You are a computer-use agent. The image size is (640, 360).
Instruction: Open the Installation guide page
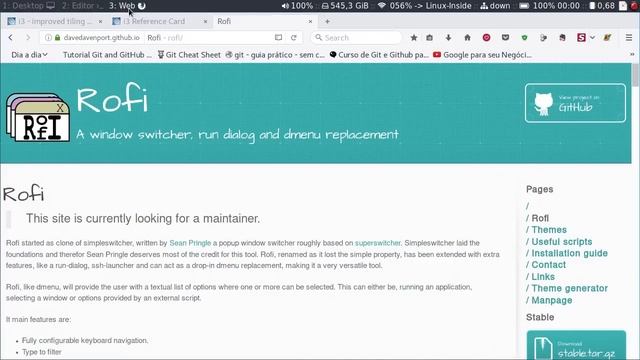tap(569, 253)
